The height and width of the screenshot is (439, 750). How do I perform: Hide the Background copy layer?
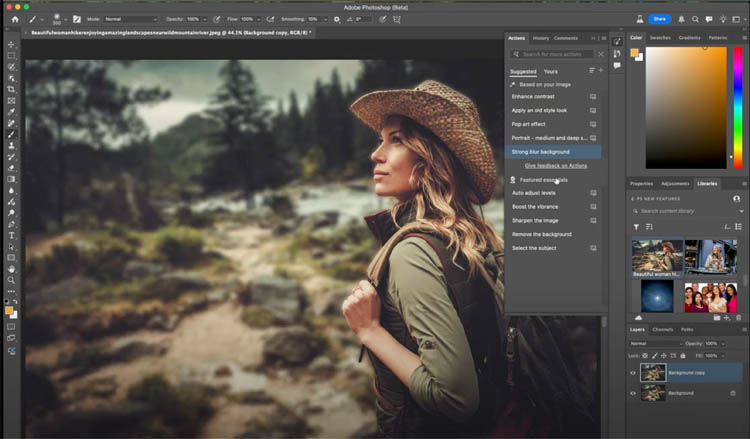point(633,373)
